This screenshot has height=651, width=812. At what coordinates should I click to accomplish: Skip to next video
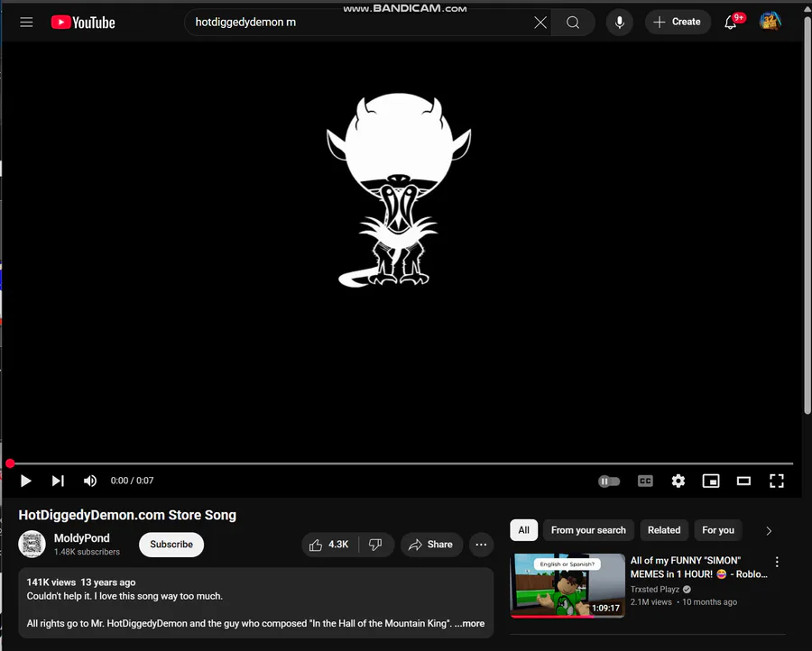point(58,481)
